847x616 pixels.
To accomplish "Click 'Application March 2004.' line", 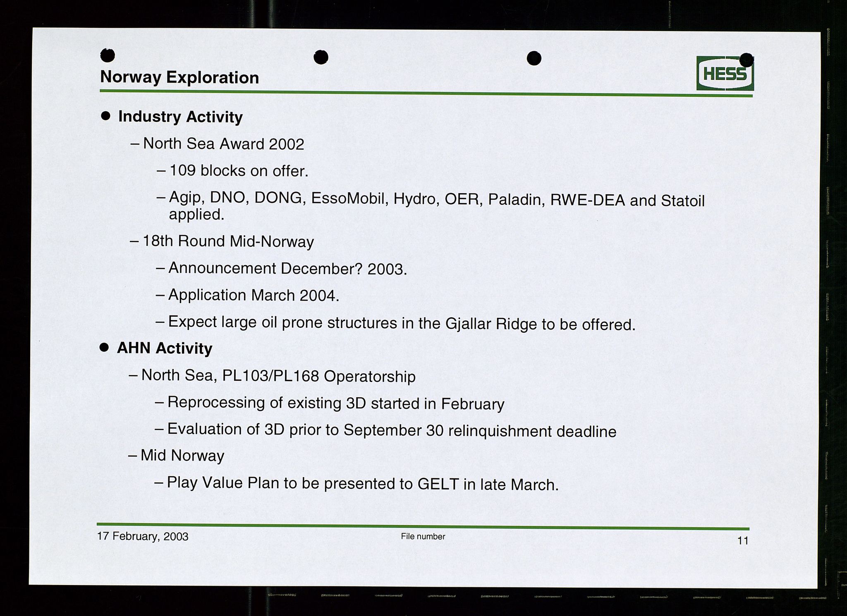I will coord(254,295).
